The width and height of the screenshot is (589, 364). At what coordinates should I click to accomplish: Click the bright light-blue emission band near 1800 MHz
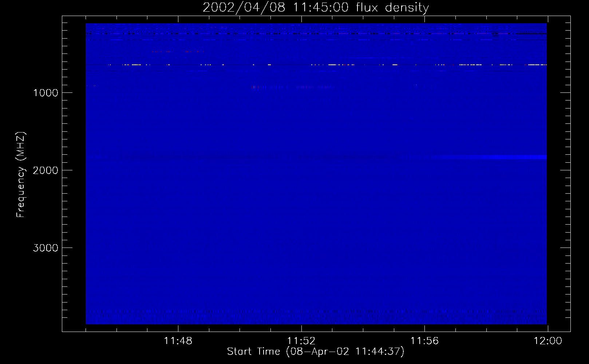click(x=490, y=157)
